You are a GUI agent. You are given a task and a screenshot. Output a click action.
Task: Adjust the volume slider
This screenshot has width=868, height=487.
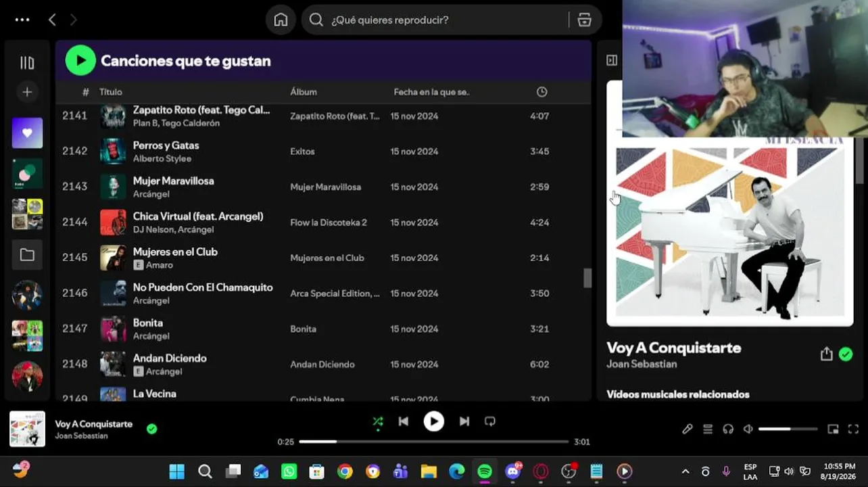pyautogui.click(x=788, y=429)
